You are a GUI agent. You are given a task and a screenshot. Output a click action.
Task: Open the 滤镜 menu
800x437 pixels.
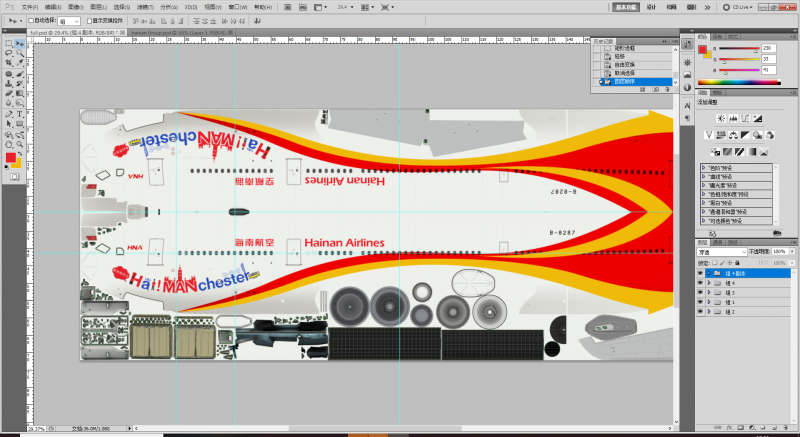pyautogui.click(x=145, y=7)
